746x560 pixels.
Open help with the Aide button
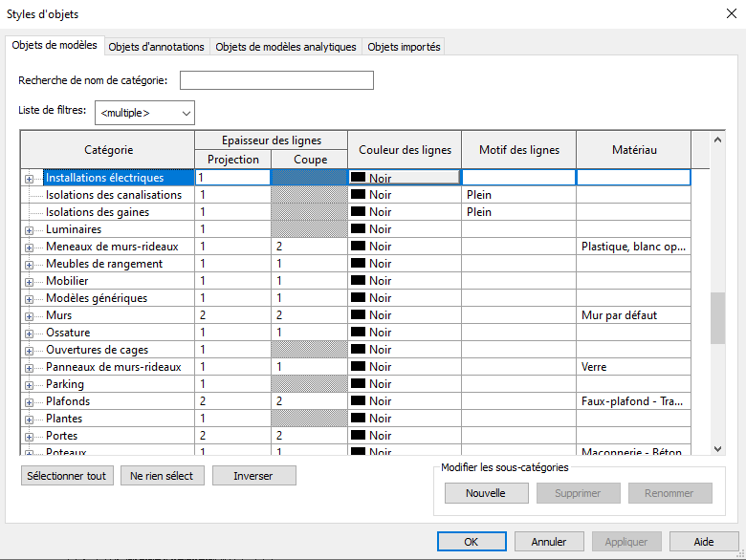click(703, 542)
